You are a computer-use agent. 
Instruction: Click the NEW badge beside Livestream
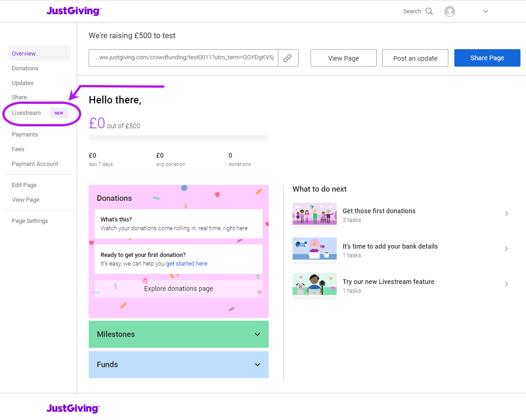click(x=59, y=113)
